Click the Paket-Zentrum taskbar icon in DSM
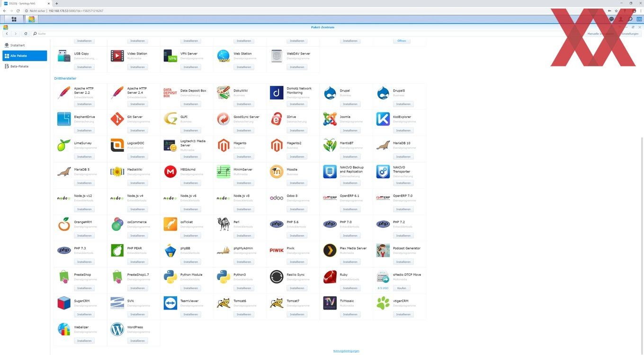 point(32,19)
